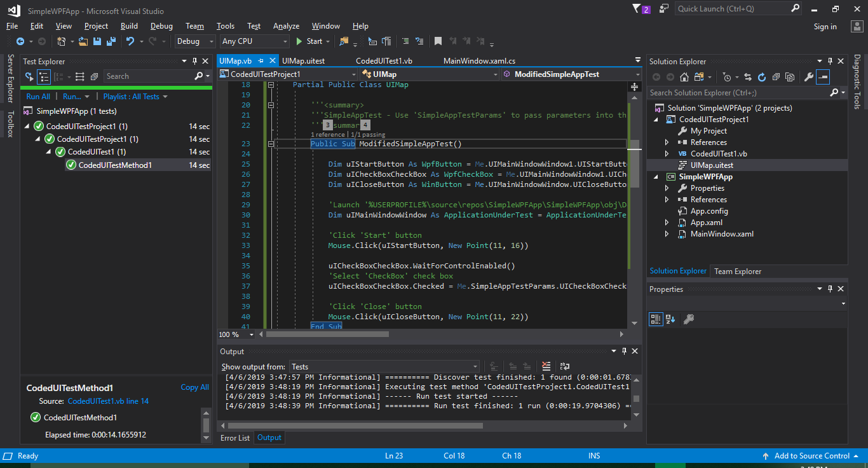Click the bookmark toolbar icon
Viewport: 868px width, 468px height.
(x=438, y=41)
